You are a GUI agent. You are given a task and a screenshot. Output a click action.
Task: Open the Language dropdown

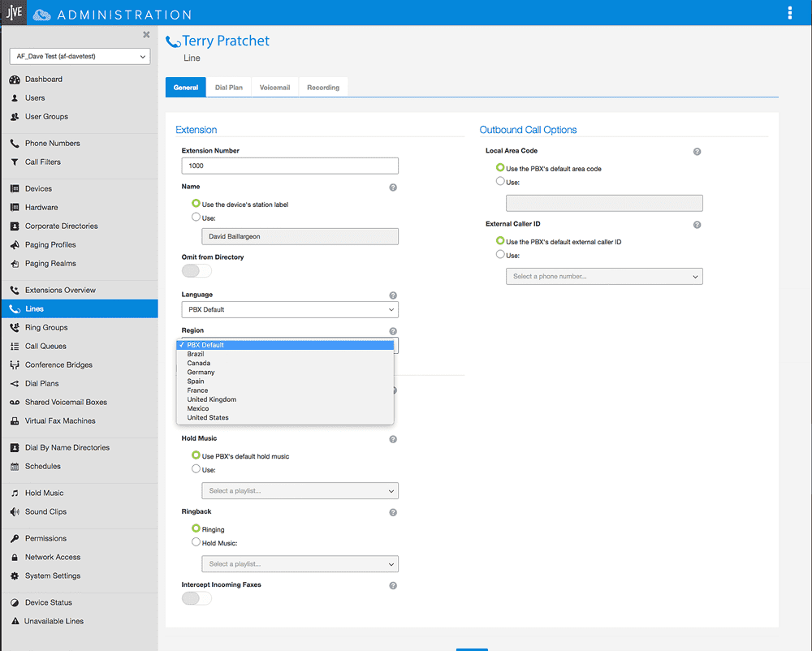(290, 310)
